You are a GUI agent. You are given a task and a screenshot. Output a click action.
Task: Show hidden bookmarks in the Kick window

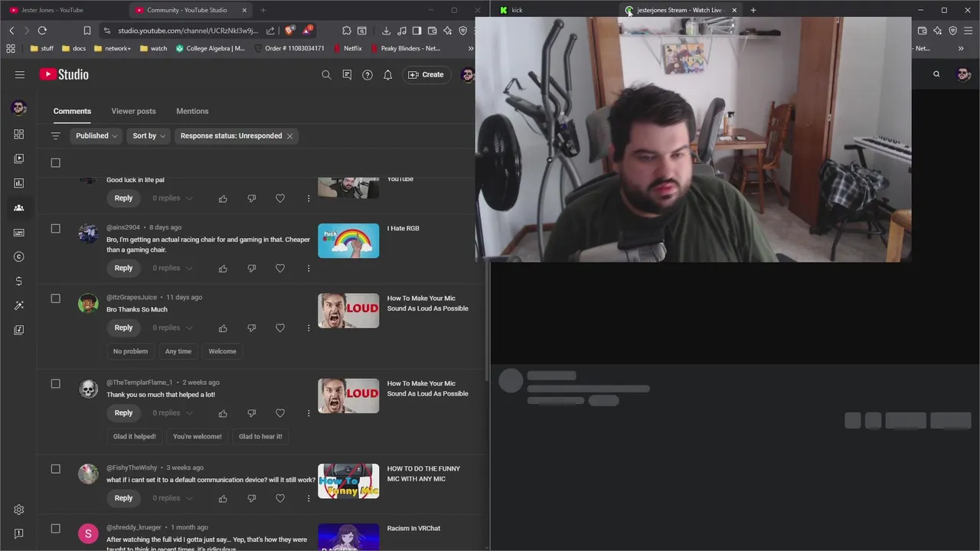961,48
